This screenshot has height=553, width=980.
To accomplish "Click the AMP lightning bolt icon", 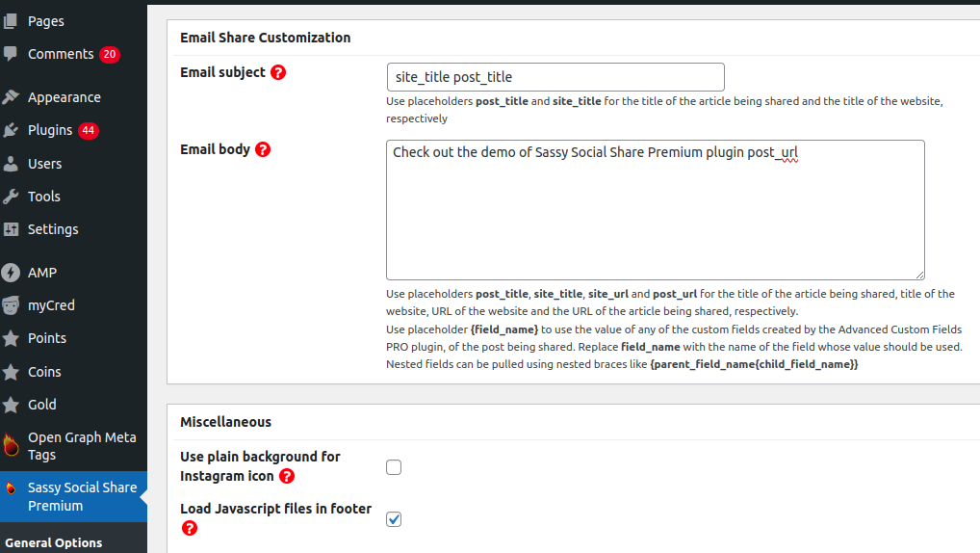I will tap(11, 273).
